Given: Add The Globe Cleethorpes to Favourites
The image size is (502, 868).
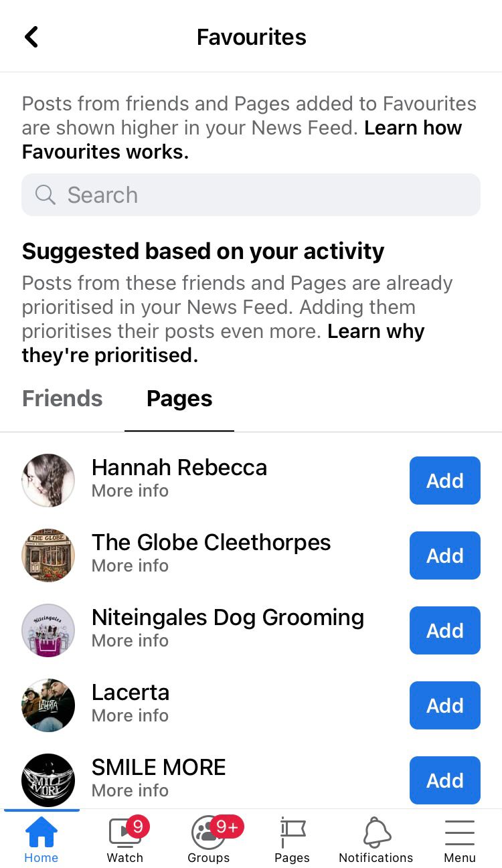Looking at the screenshot, I should [444, 555].
